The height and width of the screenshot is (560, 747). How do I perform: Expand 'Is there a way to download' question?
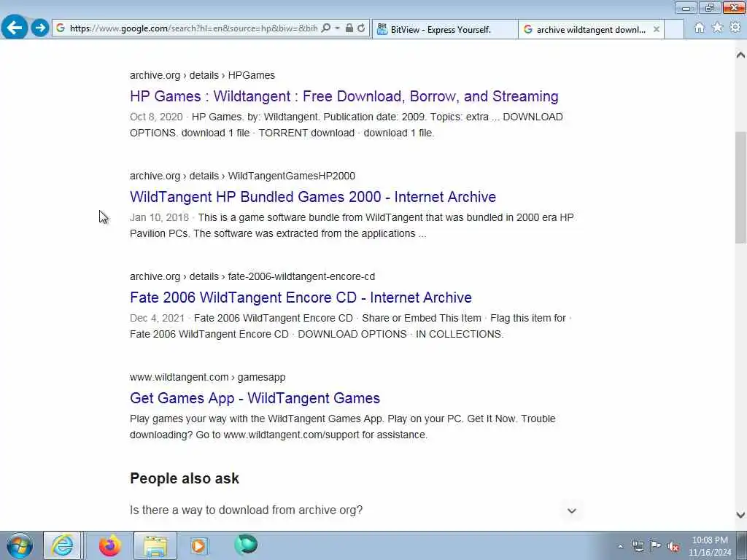coord(355,510)
